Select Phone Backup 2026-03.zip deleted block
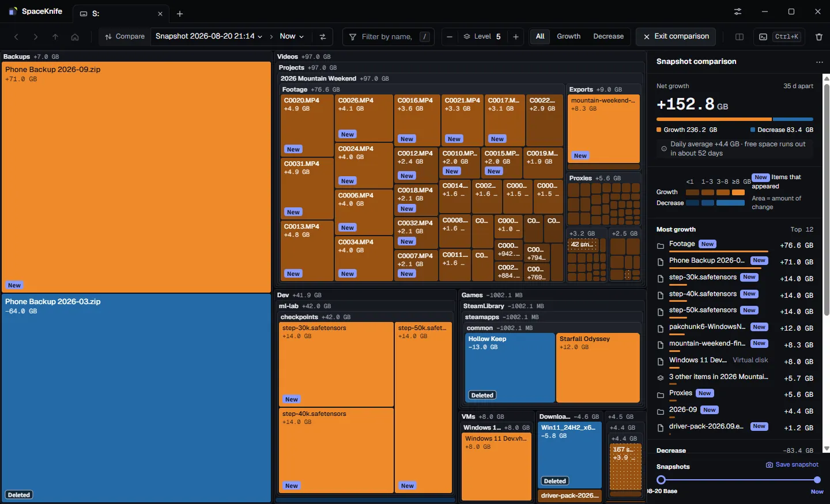The image size is (830, 504). click(x=136, y=398)
